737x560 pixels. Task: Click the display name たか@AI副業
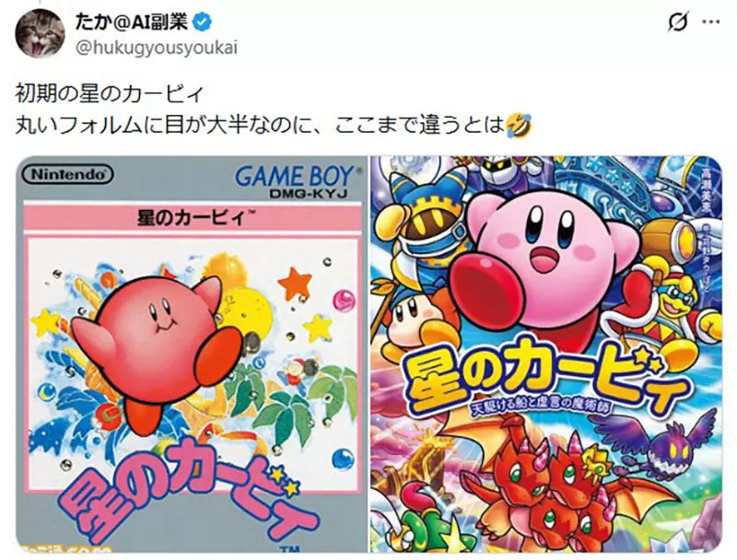(x=131, y=21)
